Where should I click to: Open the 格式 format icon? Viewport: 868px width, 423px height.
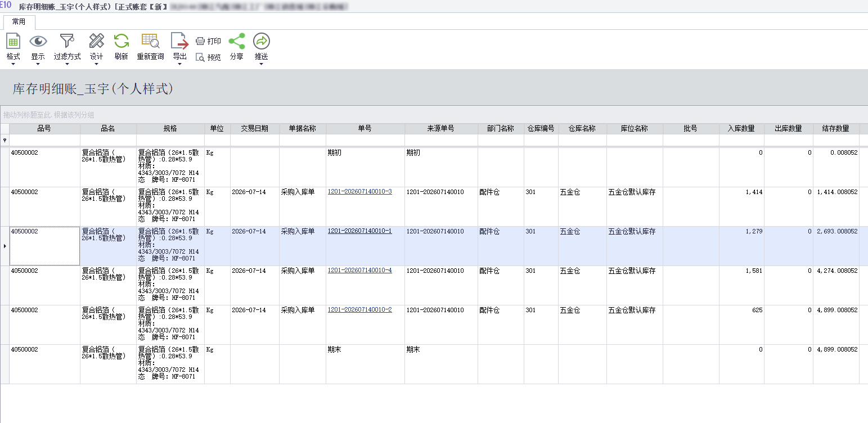(x=13, y=41)
